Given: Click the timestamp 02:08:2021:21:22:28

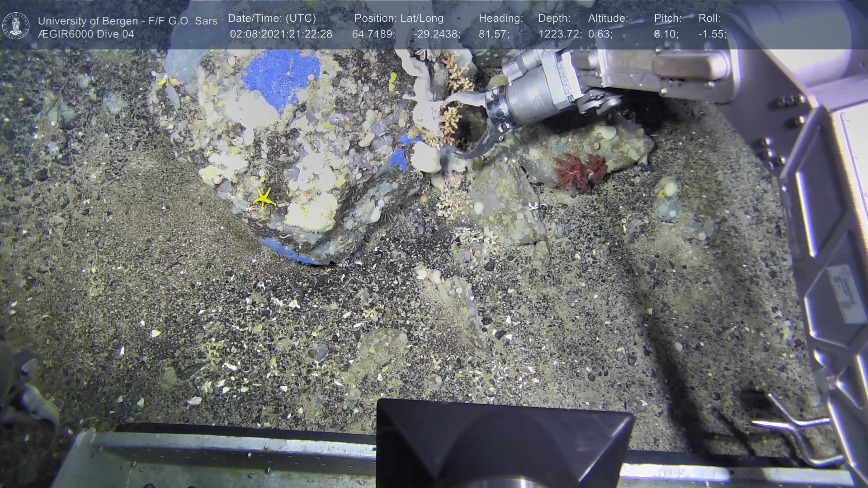Looking at the screenshot, I should [x=281, y=34].
